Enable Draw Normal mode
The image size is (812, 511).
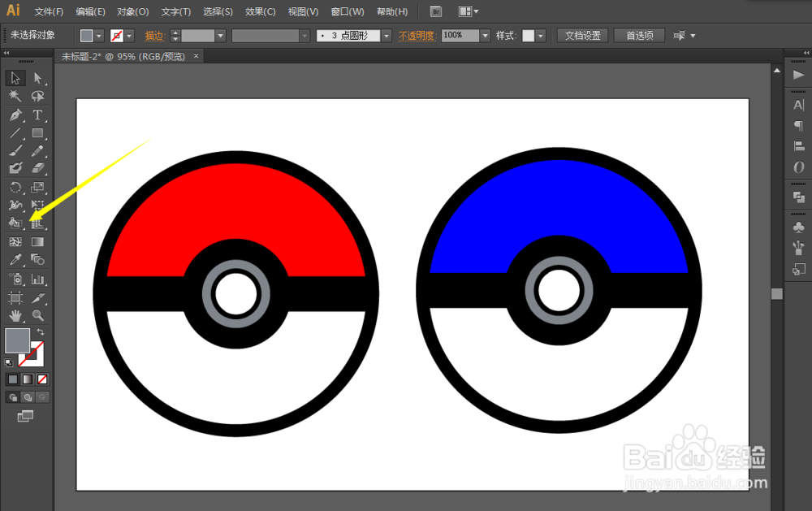(13, 397)
